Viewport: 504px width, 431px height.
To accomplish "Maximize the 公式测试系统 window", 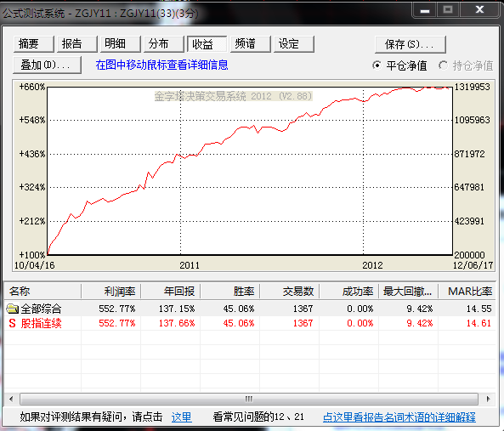I will point(448,10).
